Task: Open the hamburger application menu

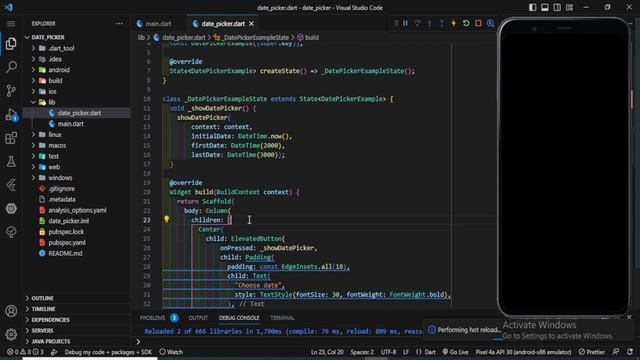Action: [11, 24]
